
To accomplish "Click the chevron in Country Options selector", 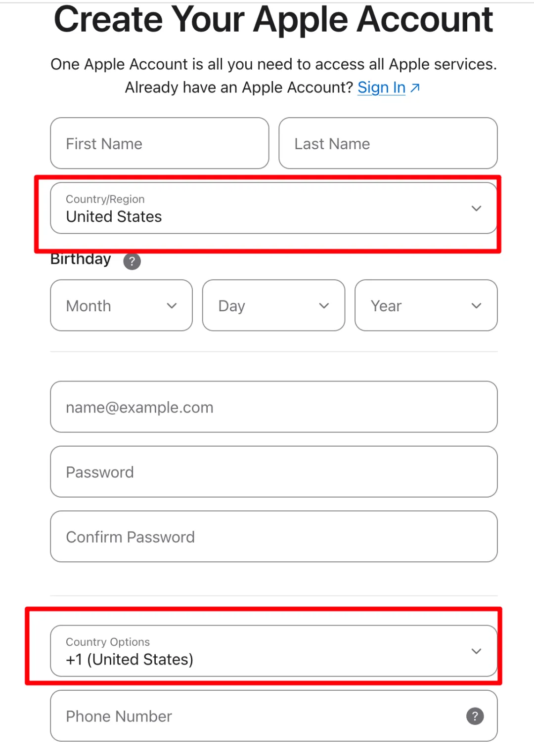I will pos(476,651).
